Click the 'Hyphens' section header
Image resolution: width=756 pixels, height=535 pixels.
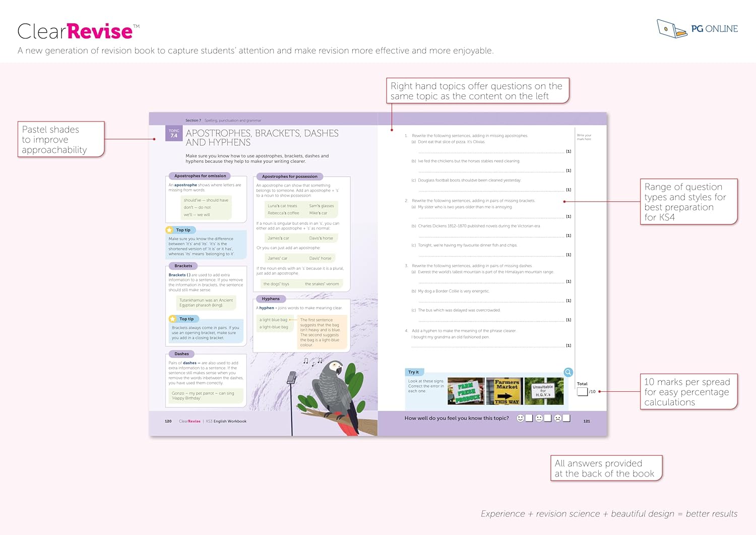pos(271,299)
